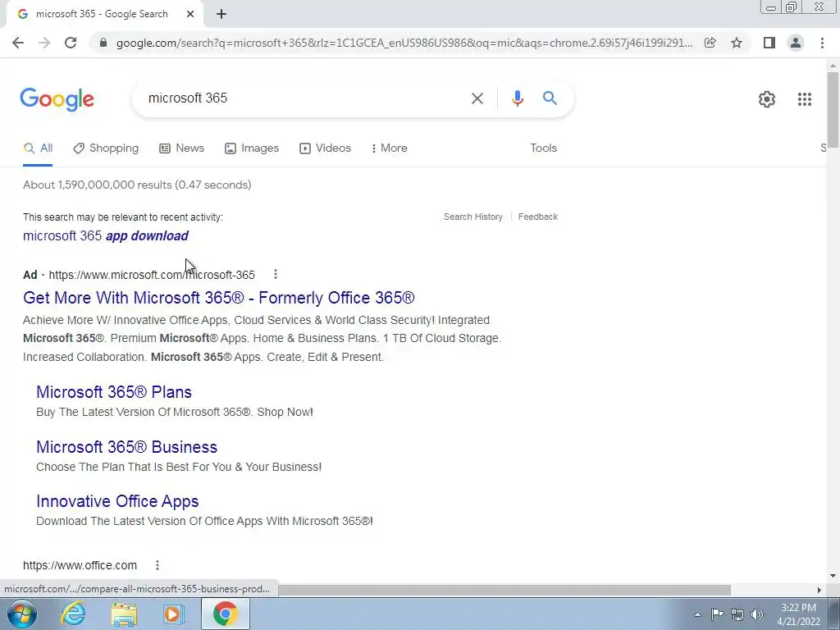Go back using the browser back arrow

point(18,43)
